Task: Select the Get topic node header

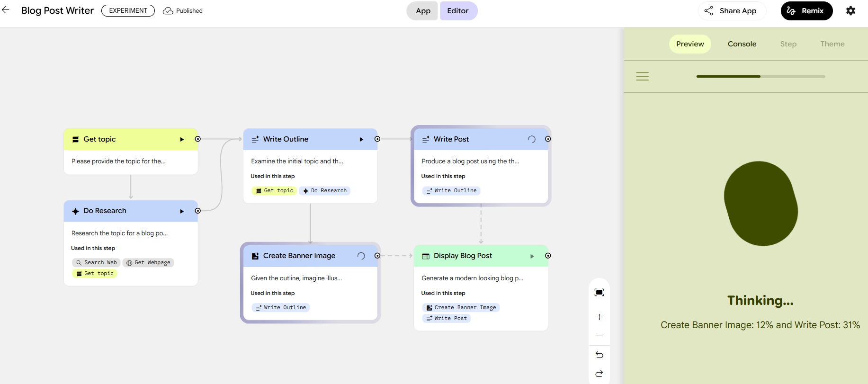Action: point(131,139)
